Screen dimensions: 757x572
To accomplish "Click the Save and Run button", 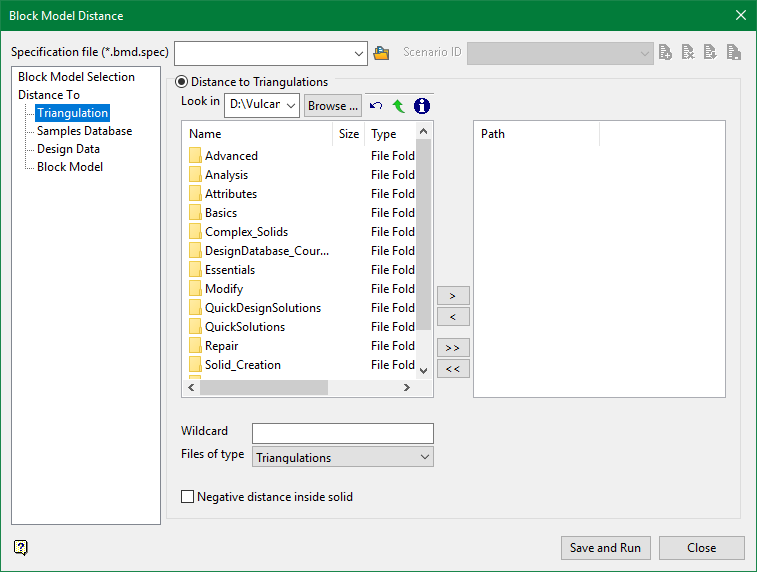I will point(606,548).
